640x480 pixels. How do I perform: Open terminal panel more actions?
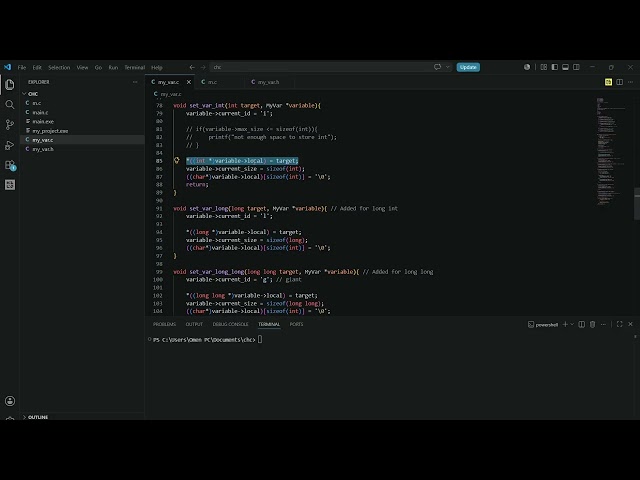tap(603, 324)
